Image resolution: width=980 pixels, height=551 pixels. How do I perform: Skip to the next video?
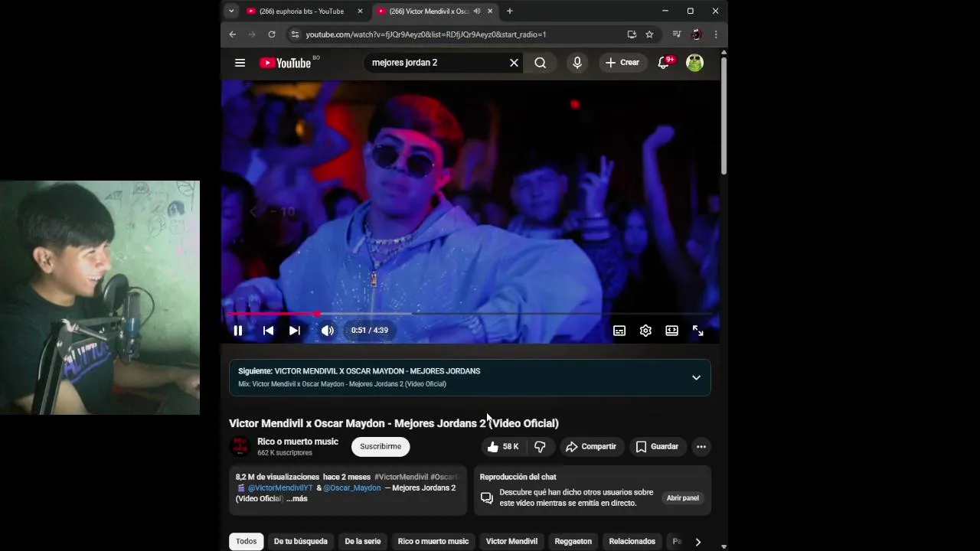tap(295, 331)
